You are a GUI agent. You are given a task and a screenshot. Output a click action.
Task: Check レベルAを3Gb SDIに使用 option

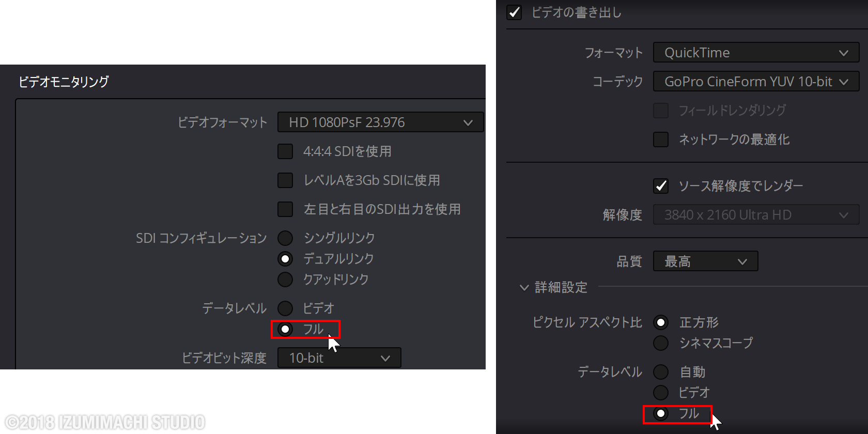285,180
